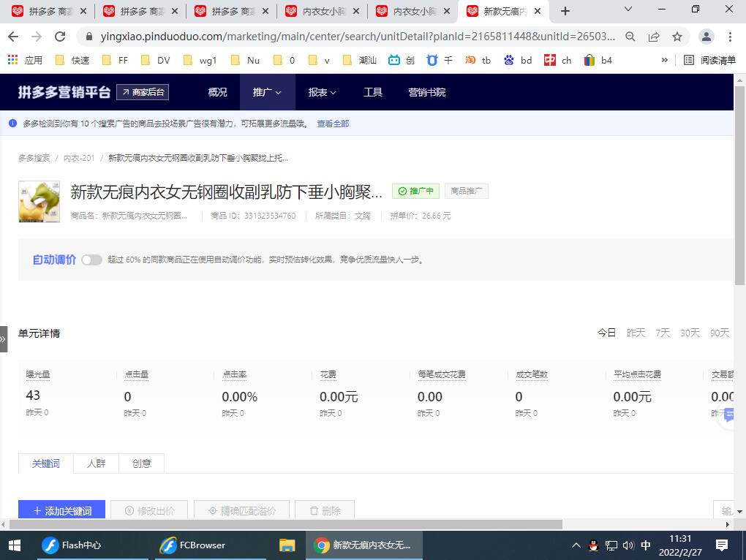Screen dimensions: 746x560
Task: Click the 修改出价 button
Action: coord(149,510)
